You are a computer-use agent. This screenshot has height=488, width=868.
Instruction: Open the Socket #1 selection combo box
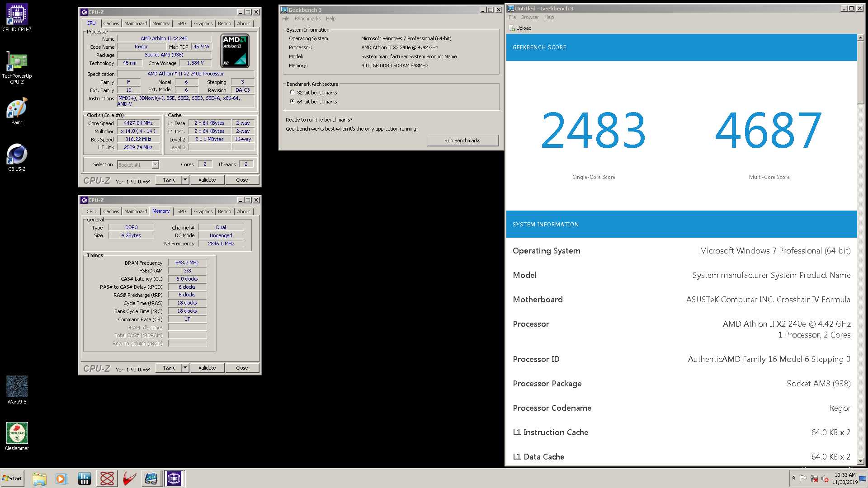[138, 165]
